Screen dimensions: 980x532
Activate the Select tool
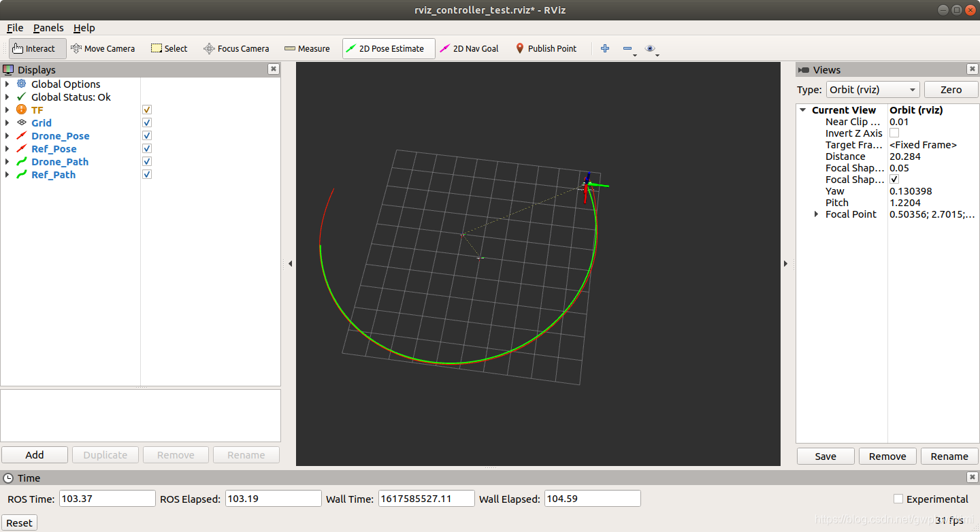pos(169,48)
